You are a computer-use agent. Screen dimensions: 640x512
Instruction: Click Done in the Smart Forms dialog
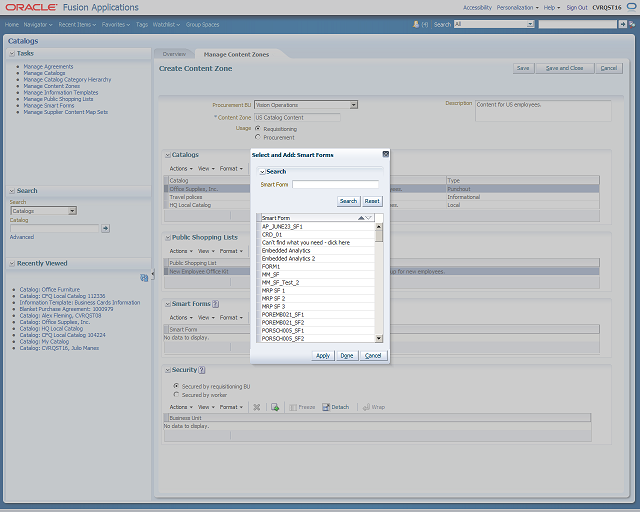pyautogui.click(x=347, y=356)
